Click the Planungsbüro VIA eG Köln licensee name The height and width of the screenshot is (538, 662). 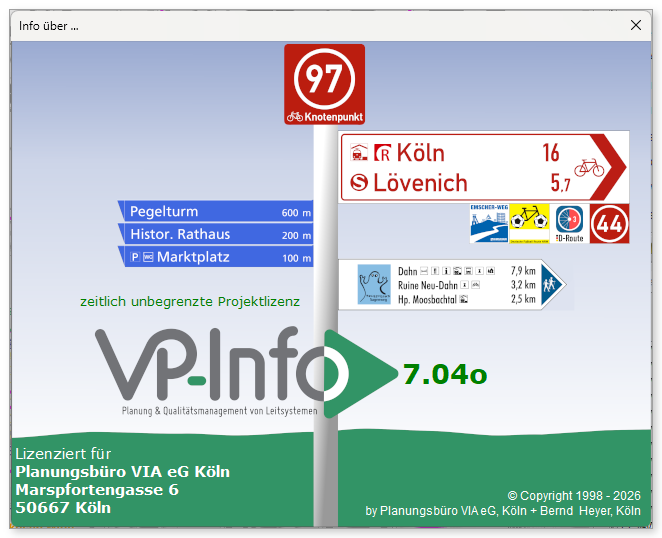point(122,472)
